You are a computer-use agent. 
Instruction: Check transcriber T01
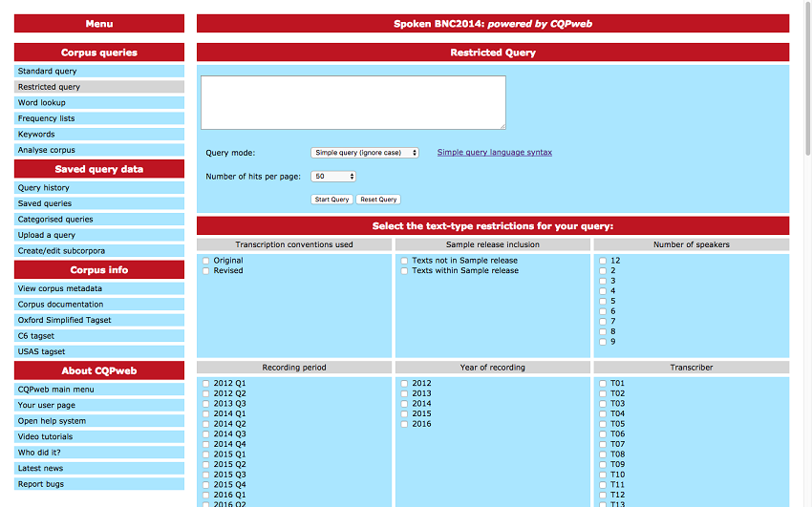(603, 384)
